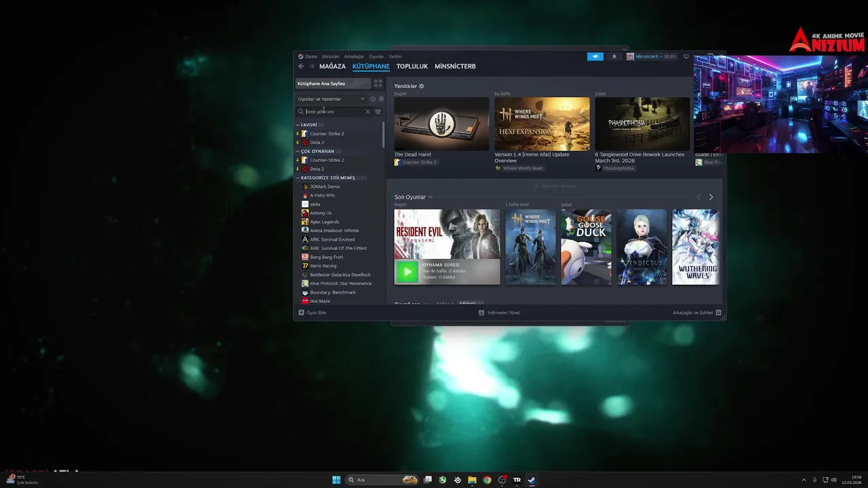Screen dimensions: 868x488
Task: Click the ready-to-play filter icon
Action: [381, 99]
